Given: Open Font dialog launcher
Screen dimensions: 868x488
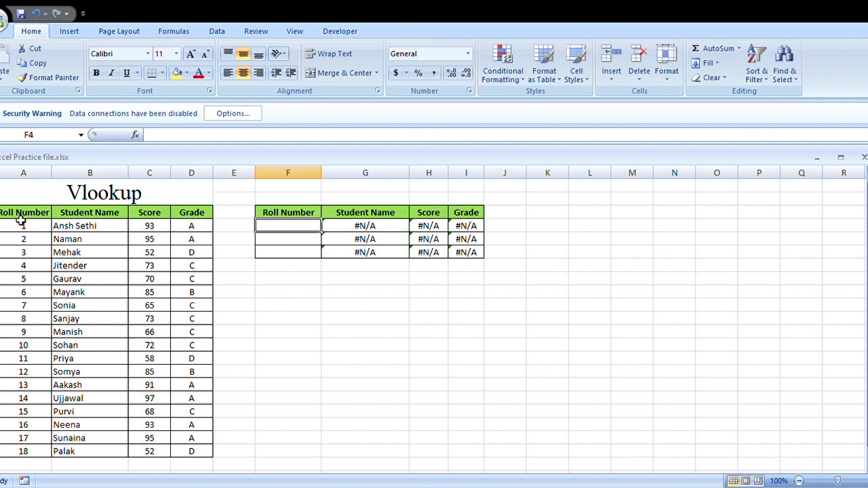Looking at the screenshot, I should (x=210, y=91).
